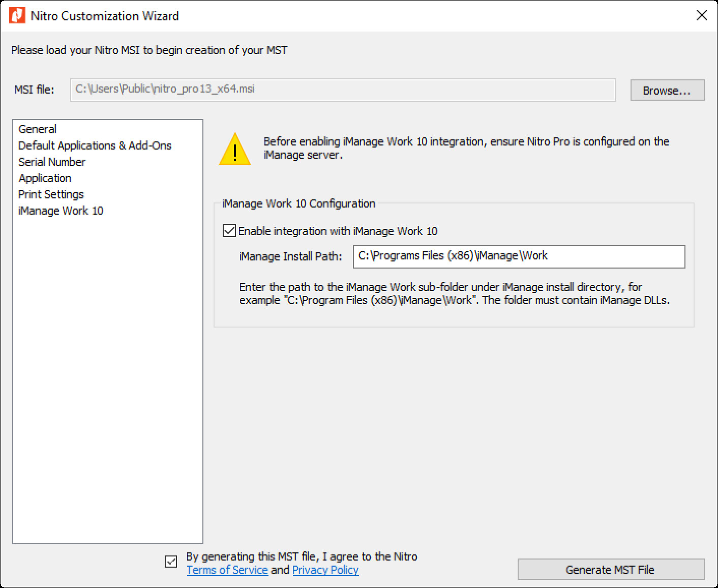Select Default Applications & Add-Ons
The width and height of the screenshot is (718, 588).
[x=95, y=145]
